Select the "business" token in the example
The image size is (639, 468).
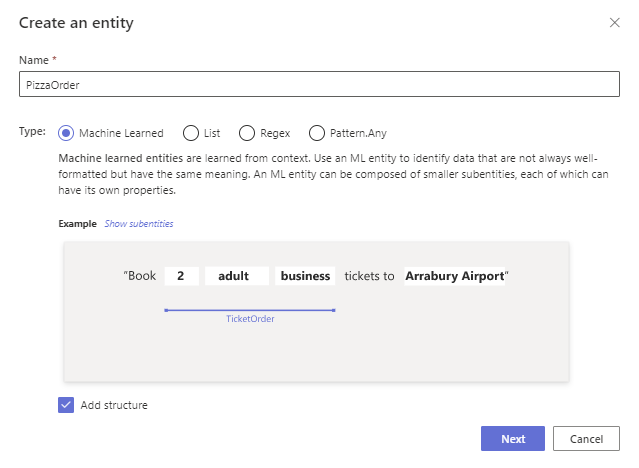tap(306, 276)
